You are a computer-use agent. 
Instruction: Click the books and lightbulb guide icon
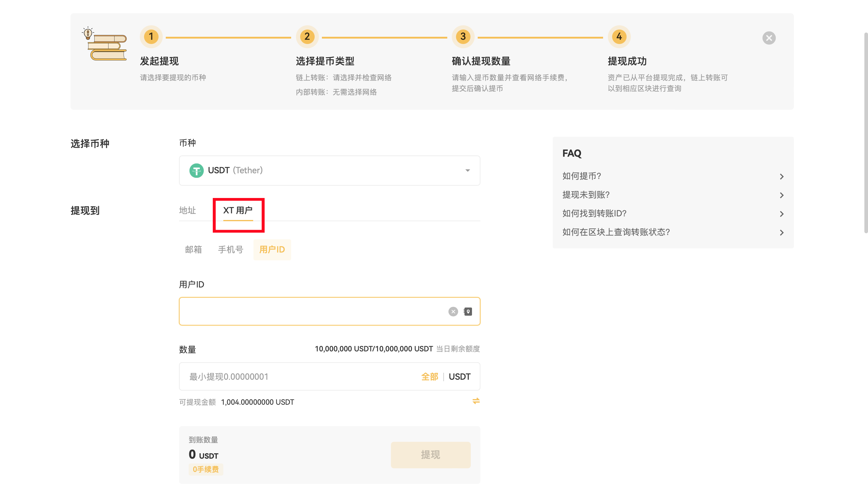tap(105, 43)
